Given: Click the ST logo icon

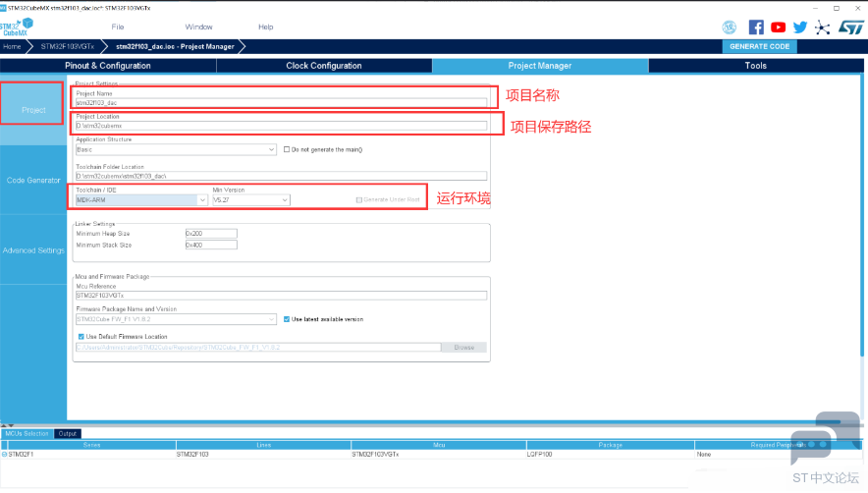Looking at the screenshot, I should coord(851,27).
